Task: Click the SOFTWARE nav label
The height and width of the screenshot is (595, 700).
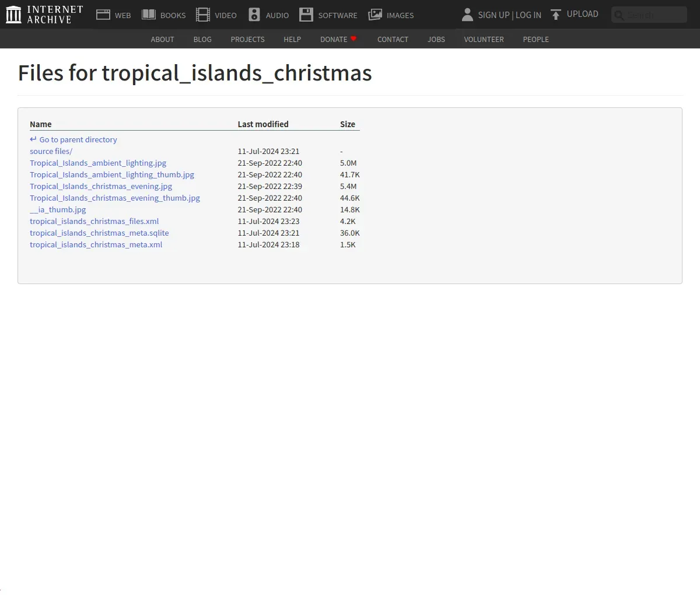Action: 338,15
